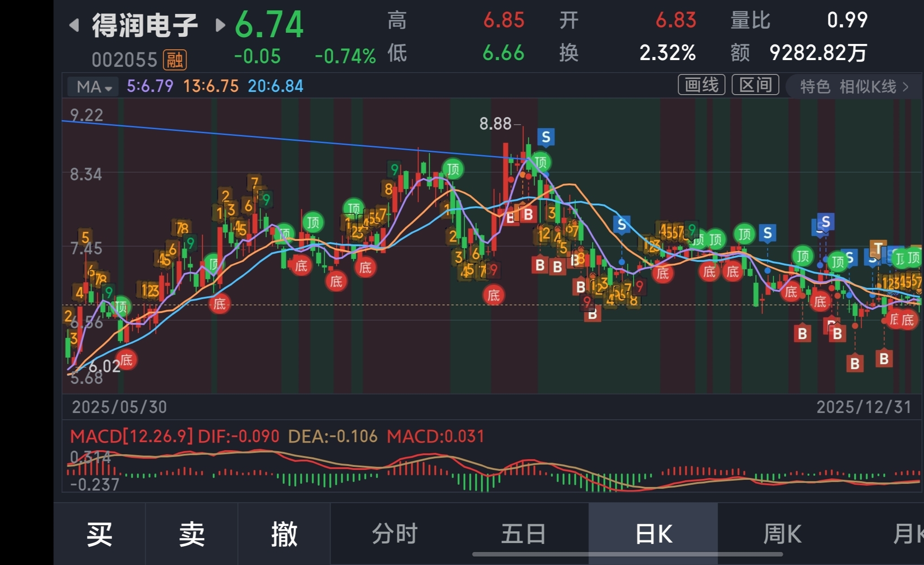Go to the next stock with right arrow

click(220, 25)
